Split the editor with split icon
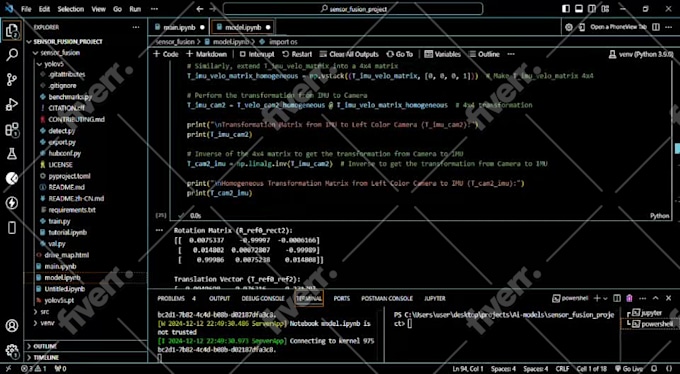 tap(656, 27)
